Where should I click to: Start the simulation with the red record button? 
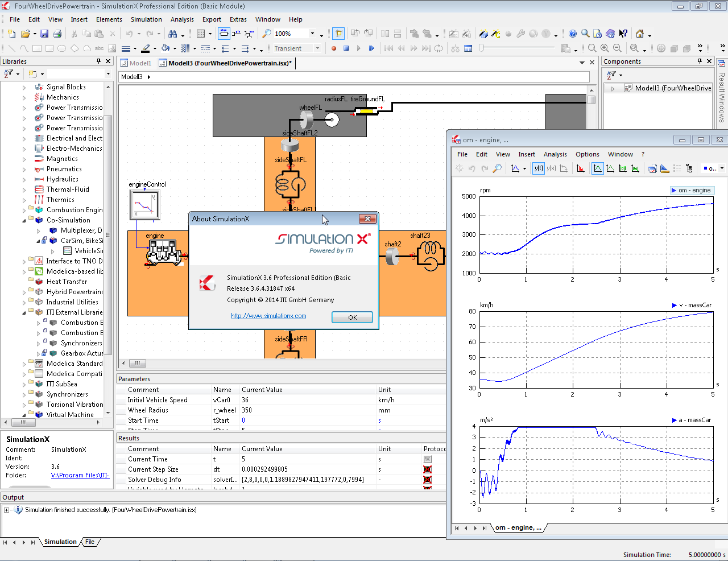click(x=334, y=48)
